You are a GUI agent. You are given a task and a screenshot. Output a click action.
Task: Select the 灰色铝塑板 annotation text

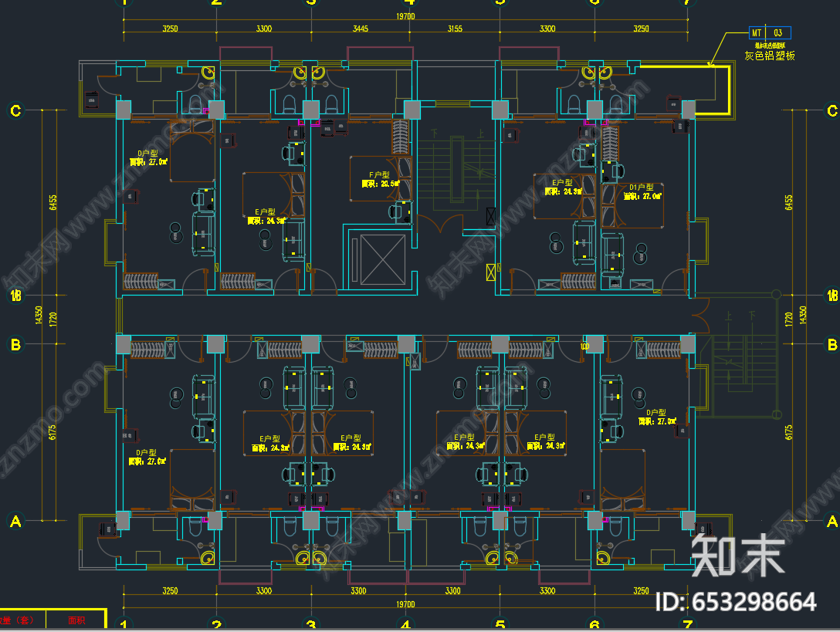(769, 56)
